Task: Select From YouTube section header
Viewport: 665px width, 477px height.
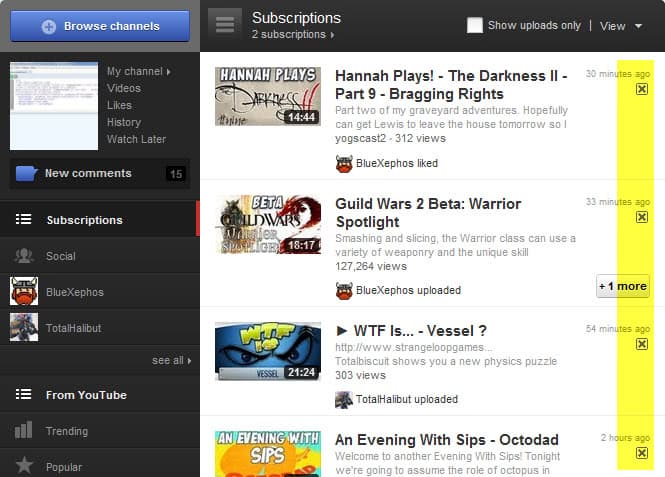Action: coord(100,395)
